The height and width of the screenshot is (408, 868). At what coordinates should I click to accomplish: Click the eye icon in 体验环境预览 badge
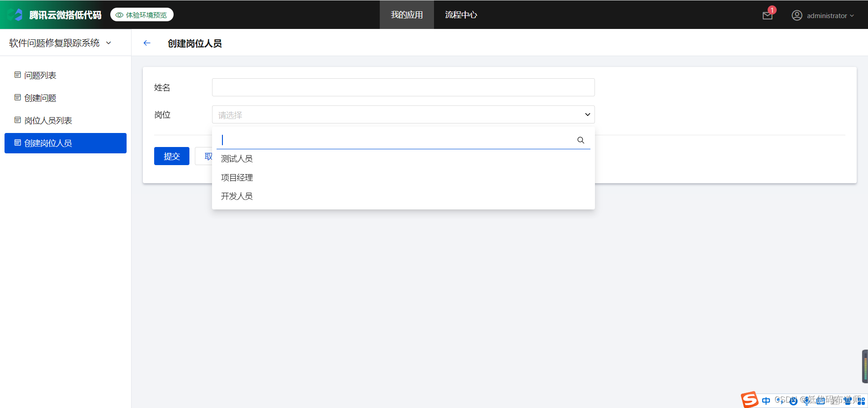click(119, 15)
